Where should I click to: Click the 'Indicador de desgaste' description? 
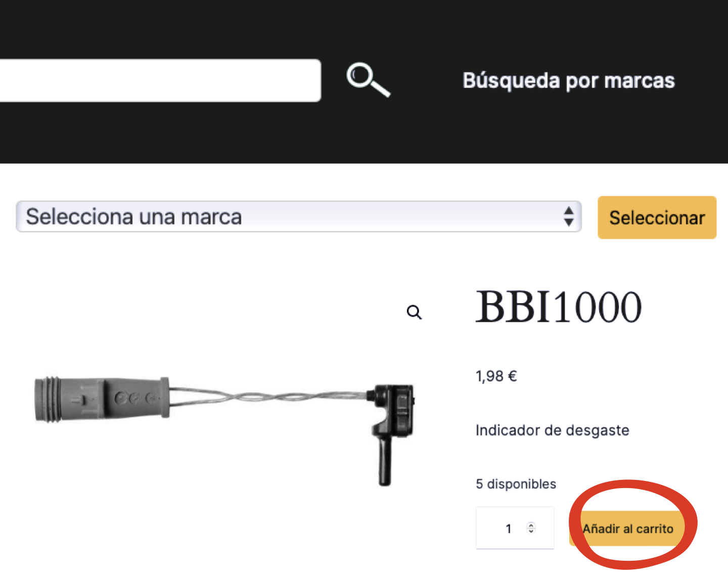click(552, 430)
